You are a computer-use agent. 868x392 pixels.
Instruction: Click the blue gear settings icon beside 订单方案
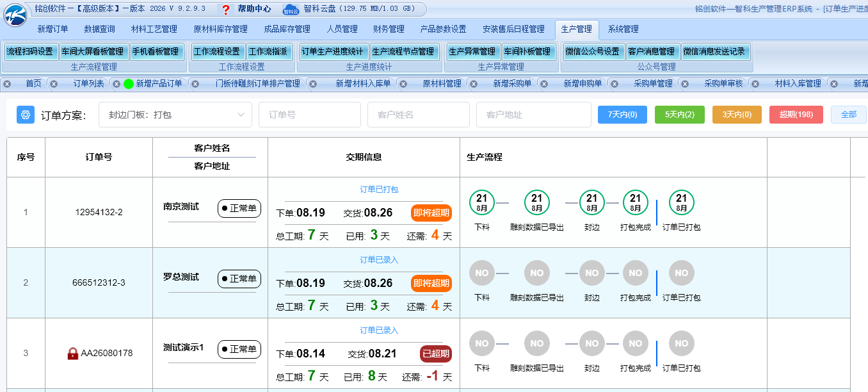click(26, 115)
